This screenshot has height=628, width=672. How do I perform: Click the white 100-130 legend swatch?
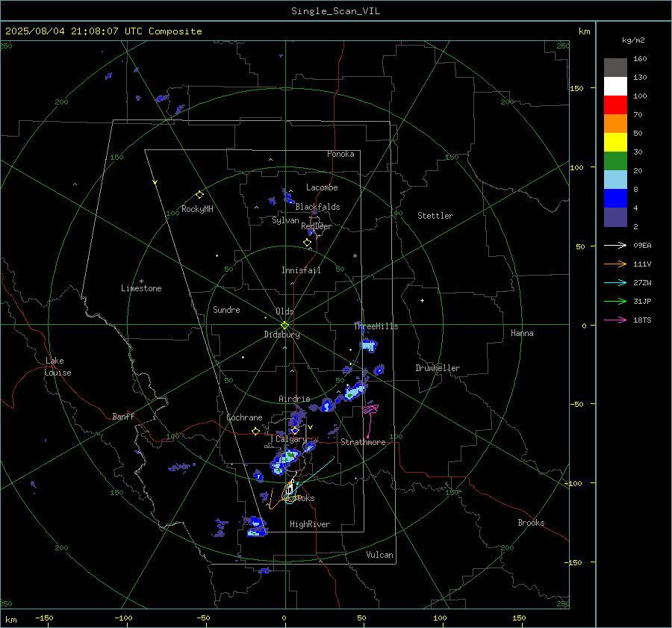[x=615, y=86]
